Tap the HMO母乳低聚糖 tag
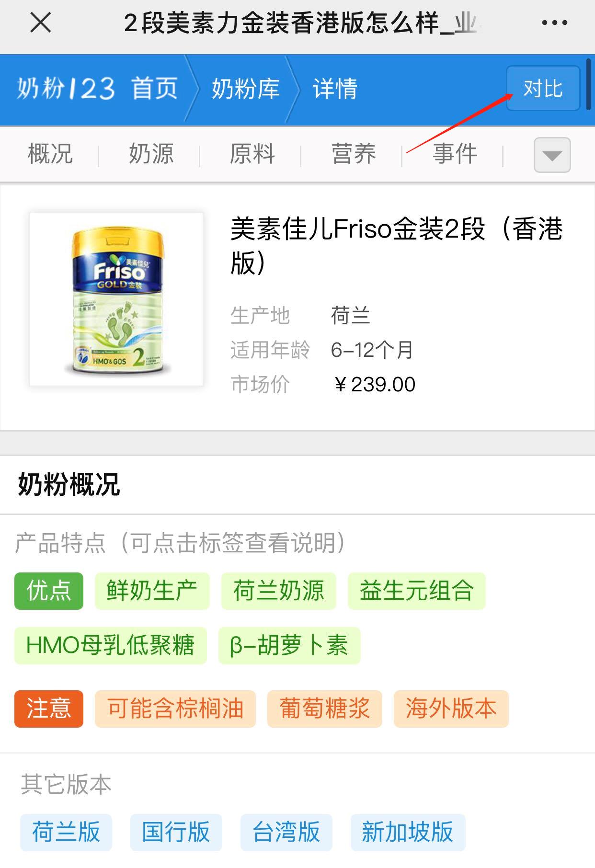 tap(111, 645)
